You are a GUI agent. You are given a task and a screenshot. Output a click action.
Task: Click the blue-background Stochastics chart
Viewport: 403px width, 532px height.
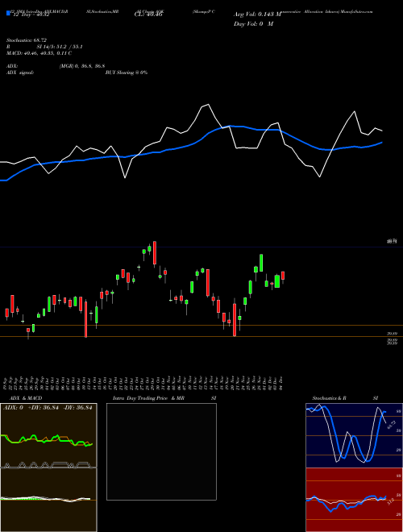pos(355,435)
